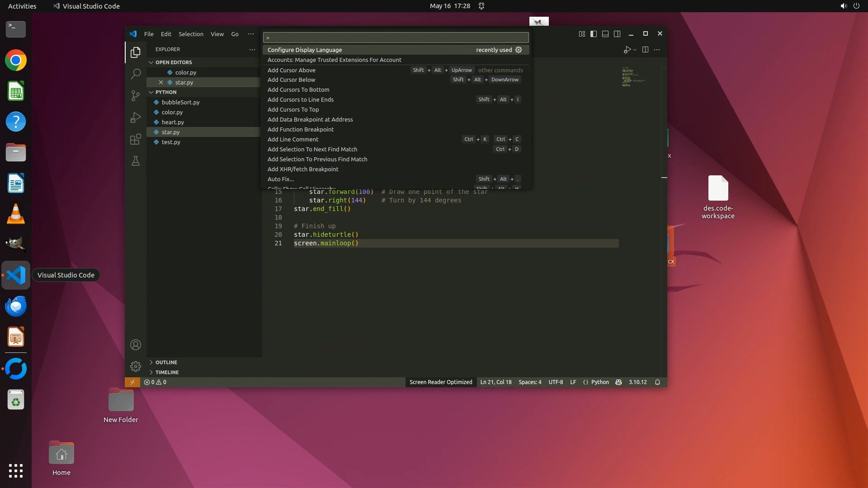The height and width of the screenshot is (488, 868).
Task: Open the Extensions view icon
Action: [x=135, y=139]
